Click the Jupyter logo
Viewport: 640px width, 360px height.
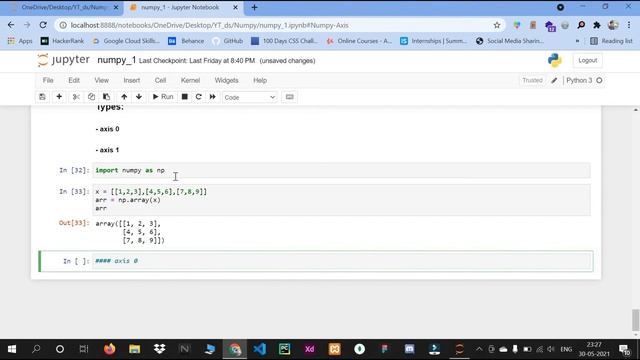click(63, 60)
